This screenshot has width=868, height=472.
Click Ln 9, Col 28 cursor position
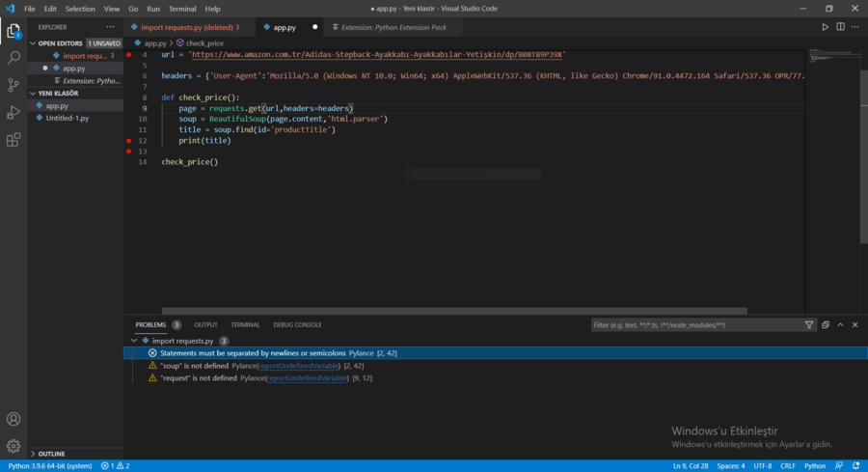(x=691, y=466)
